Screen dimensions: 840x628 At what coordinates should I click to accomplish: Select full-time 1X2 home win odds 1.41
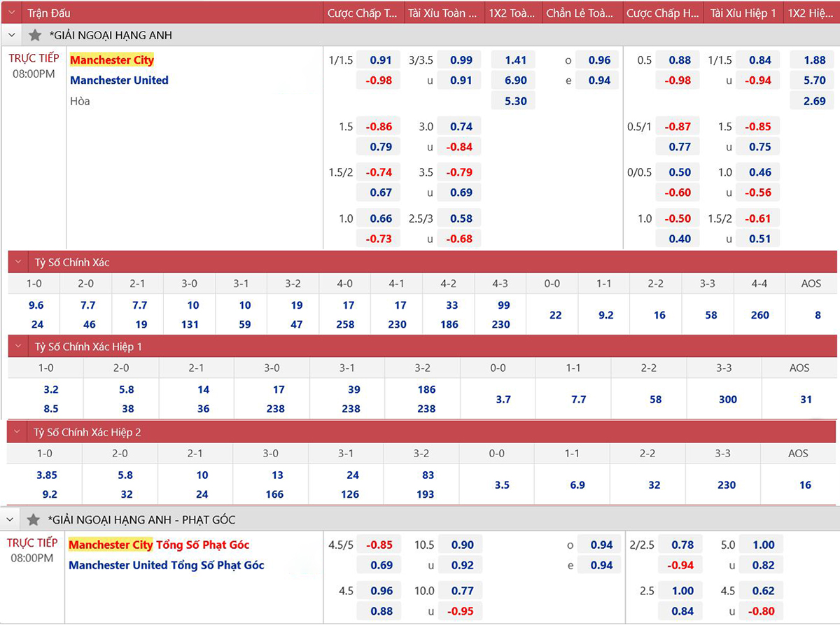[515, 60]
